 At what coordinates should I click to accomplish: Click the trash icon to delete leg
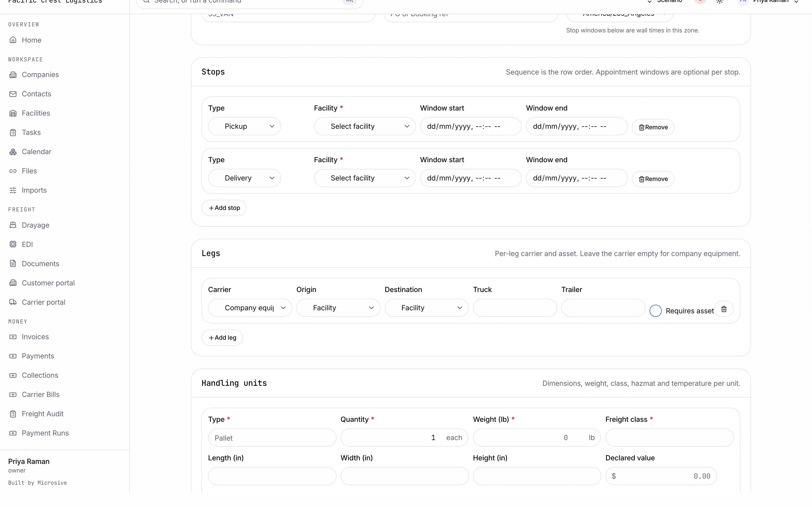click(724, 309)
